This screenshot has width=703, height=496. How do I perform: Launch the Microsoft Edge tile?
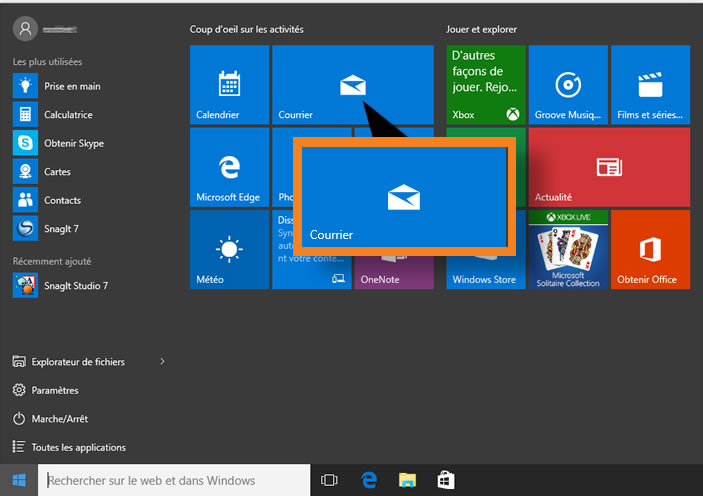click(x=230, y=167)
